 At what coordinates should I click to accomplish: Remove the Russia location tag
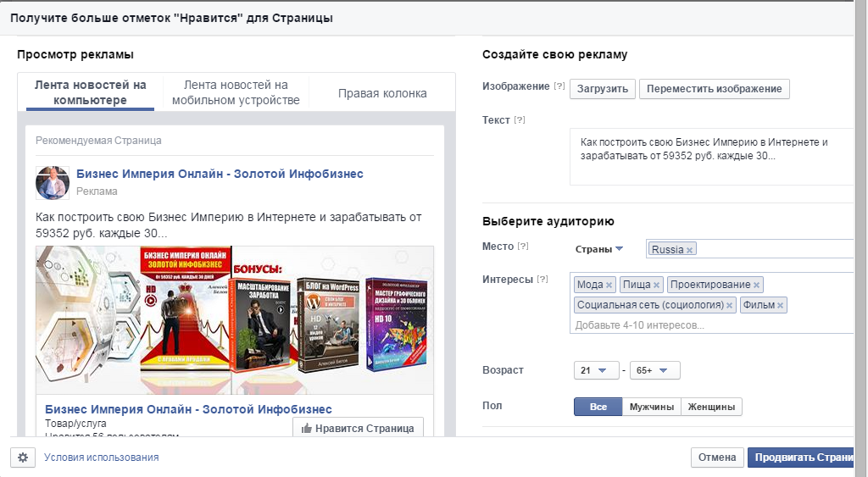[689, 250]
